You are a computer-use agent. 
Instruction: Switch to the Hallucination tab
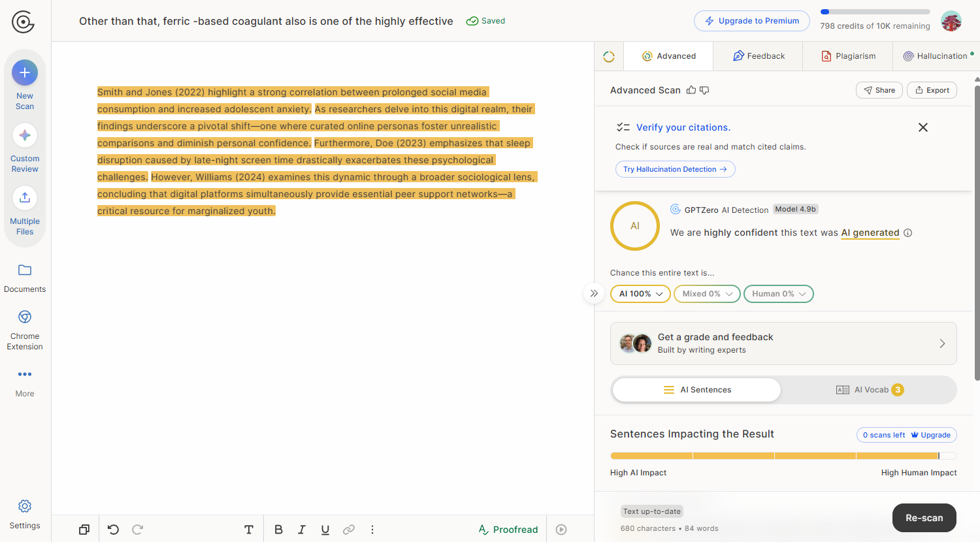point(936,56)
